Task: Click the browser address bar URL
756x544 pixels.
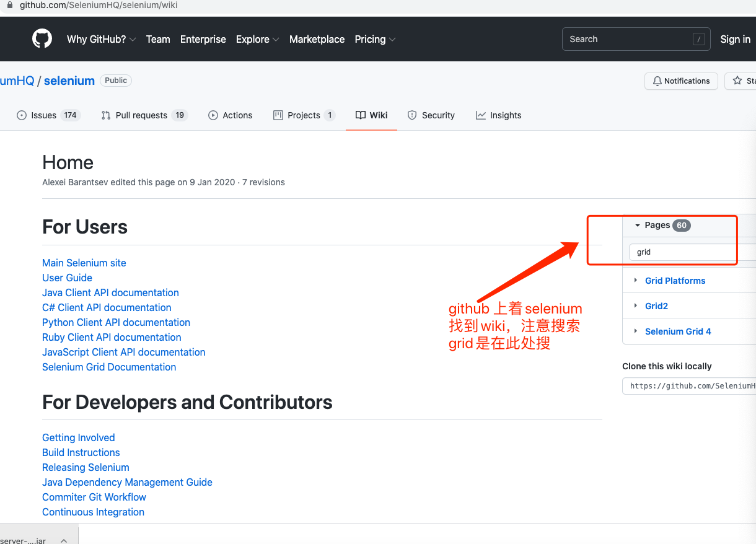Action: tap(99, 6)
